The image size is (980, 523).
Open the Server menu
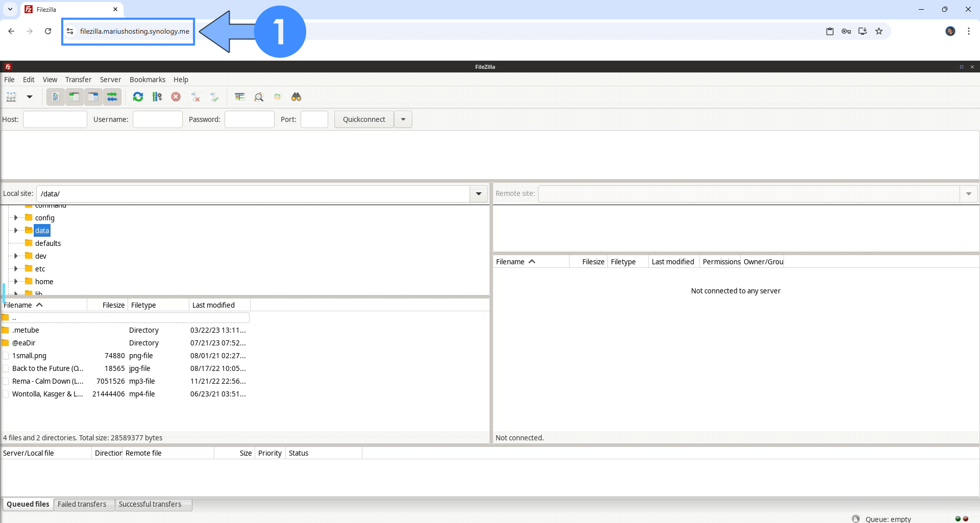coord(110,80)
